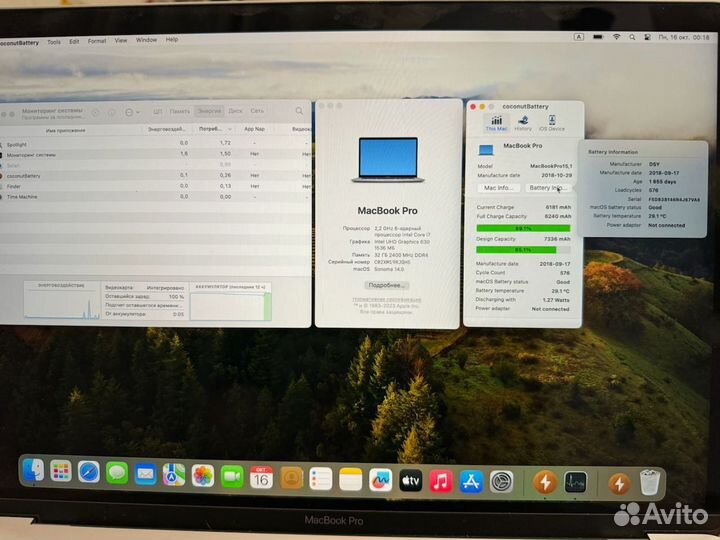The width and height of the screenshot is (720, 540).
Task: Click the 85.1% design capacity bar
Action: [x=523, y=250]
